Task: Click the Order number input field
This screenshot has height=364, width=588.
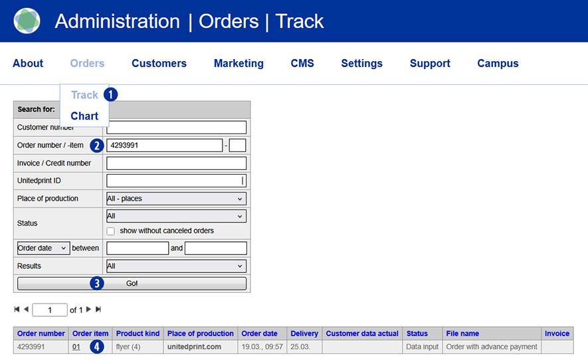Action: click(164, 145)
